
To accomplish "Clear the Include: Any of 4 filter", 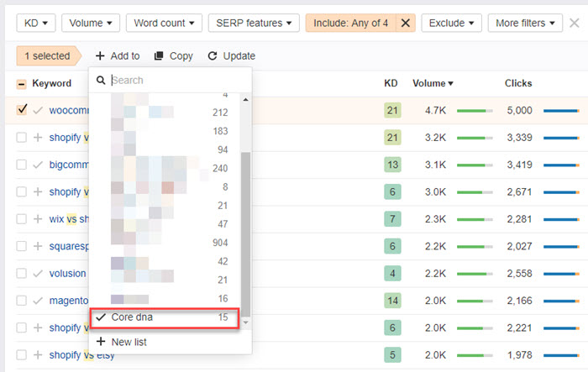I will 405,23.
